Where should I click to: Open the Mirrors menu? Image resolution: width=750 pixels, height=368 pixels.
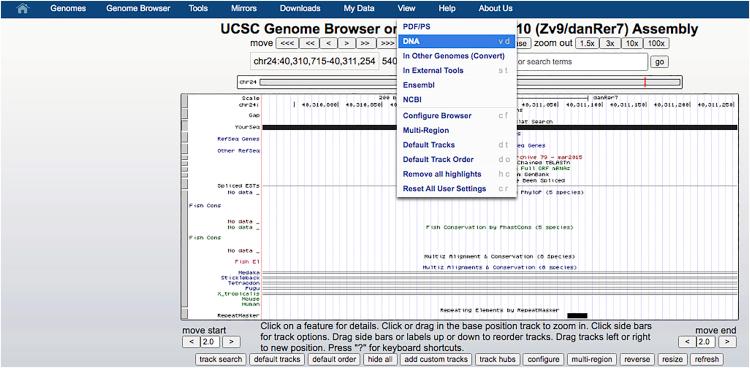coord(243,9)
